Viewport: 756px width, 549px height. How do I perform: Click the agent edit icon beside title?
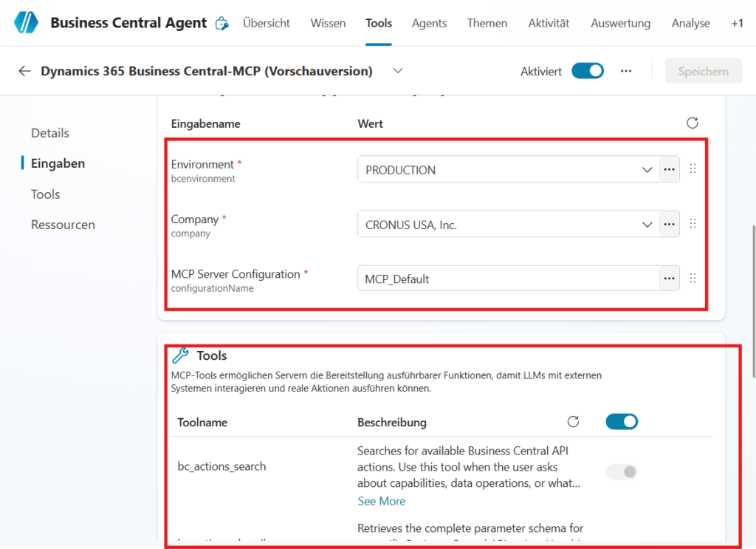(x=221, y=24)
